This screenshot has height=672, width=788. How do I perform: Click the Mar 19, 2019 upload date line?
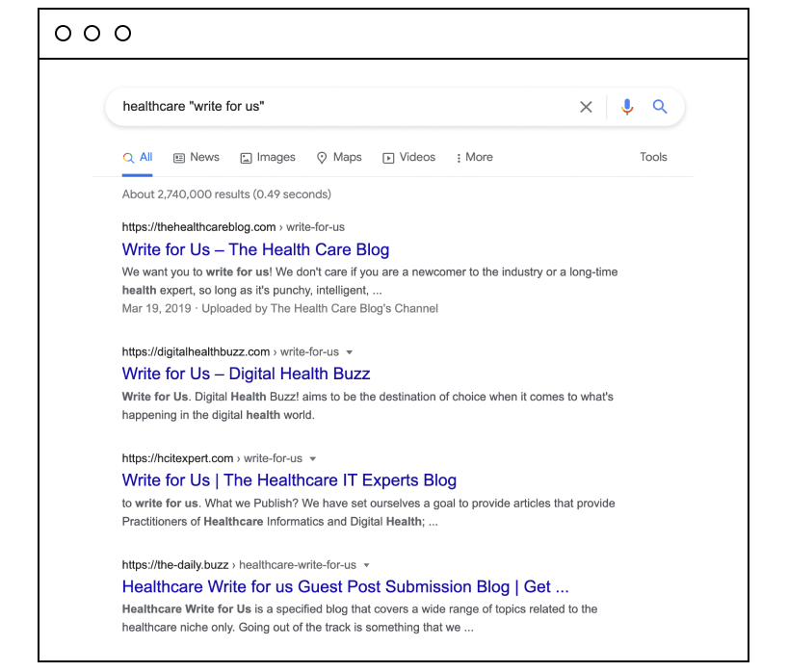pos(280,308)
